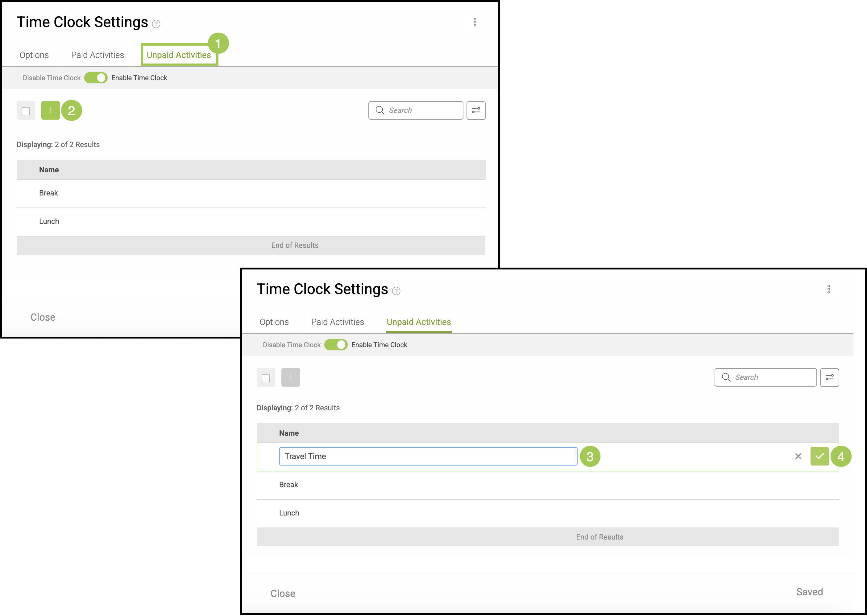Open three-dot menu in lower panel
867x616 pixels.
829,290
